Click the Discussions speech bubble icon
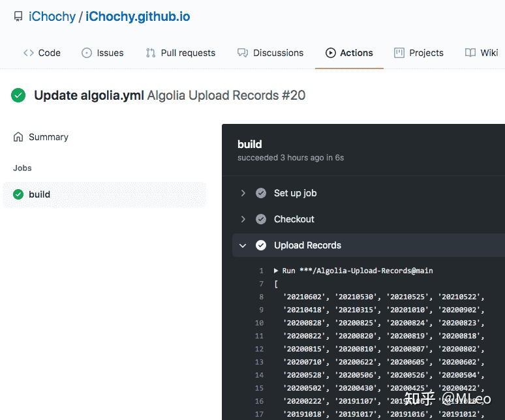Screen dimensions: 505x420 pos(243,53)
